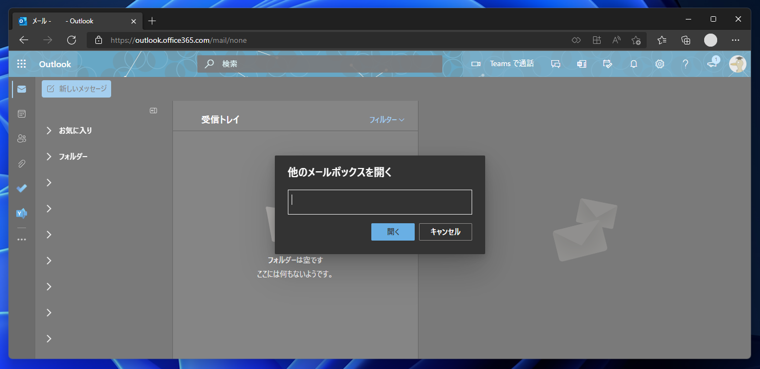Click the キャンセル button in dialog
760x369 pixels.
445,232
